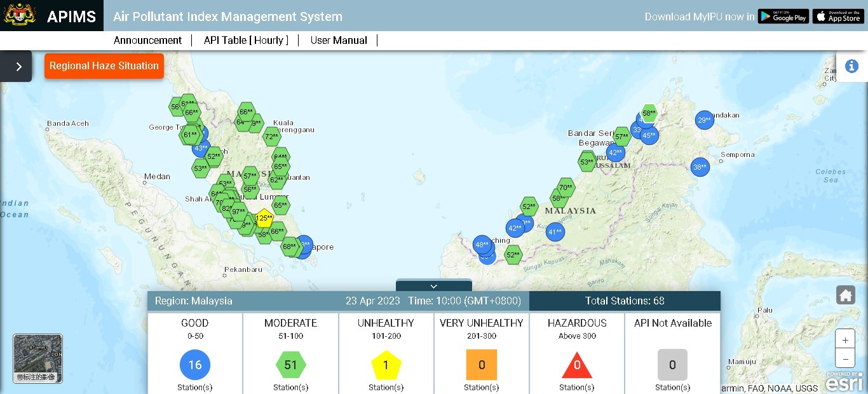Click the yellow 125 unhealthy station marker
Screen dimensions: 868x394
tap(264, 219)
